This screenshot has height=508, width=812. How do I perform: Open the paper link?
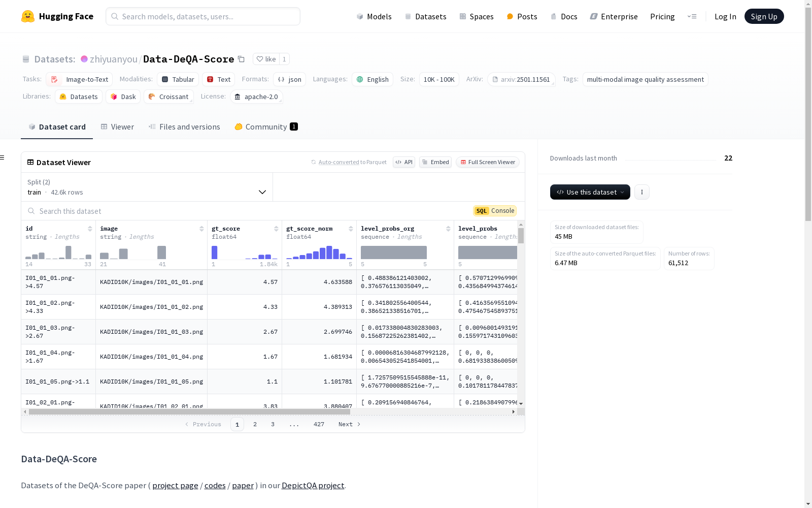(x=243, y=485)
